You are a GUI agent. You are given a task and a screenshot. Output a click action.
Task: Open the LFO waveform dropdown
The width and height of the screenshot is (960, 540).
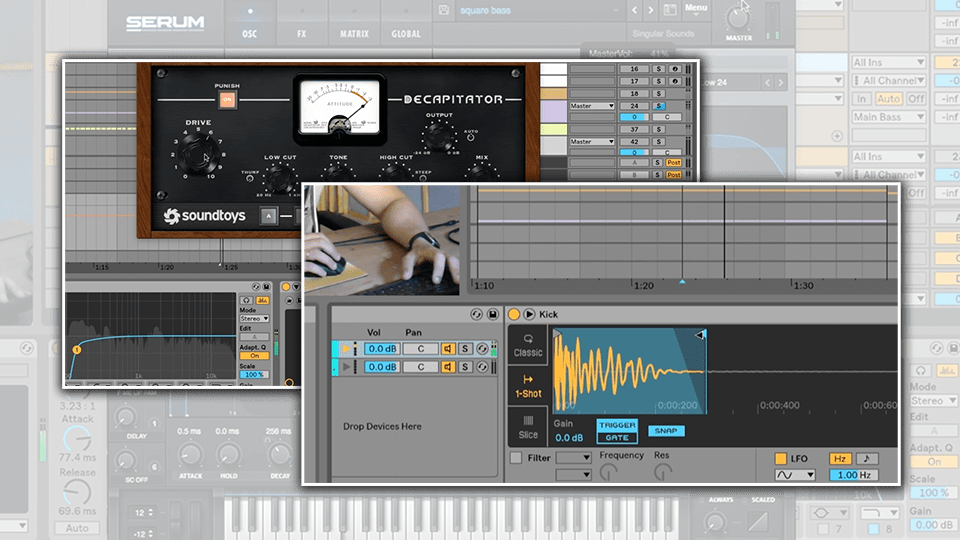(x=795, y=475)
